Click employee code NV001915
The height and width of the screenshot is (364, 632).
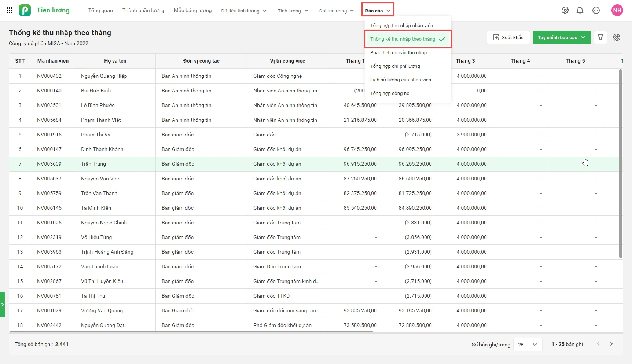pyautogui.click(x=49, y=135)
